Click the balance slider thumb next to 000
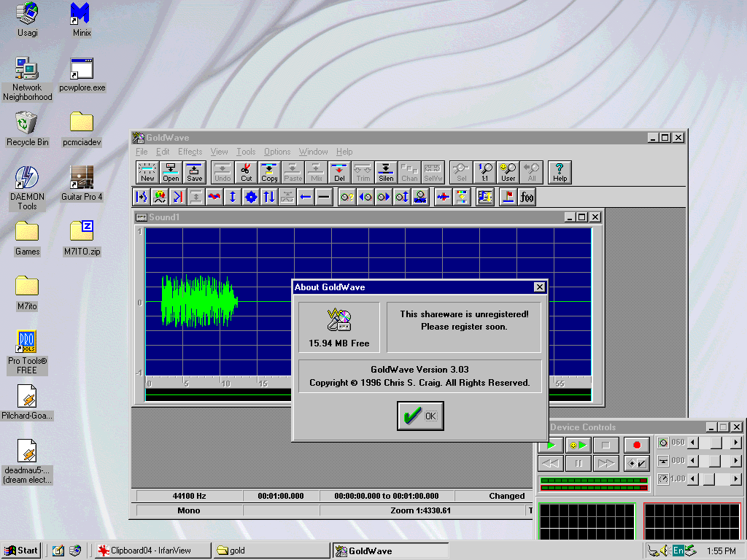Image resolution: width=747 pixels, height=560 pixels. click(715, 461)
